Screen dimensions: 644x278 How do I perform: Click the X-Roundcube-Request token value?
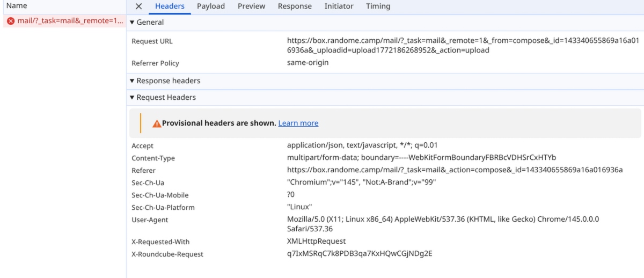click(x=360, y=254)
